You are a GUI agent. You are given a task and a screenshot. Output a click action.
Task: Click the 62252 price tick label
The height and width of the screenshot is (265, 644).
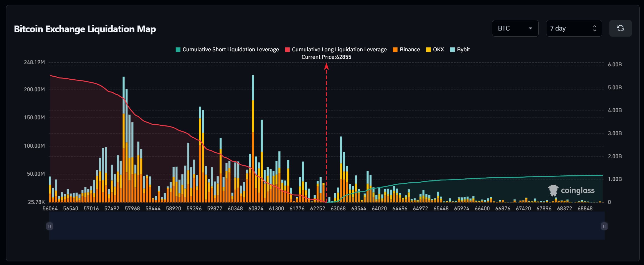click(317, 208)
